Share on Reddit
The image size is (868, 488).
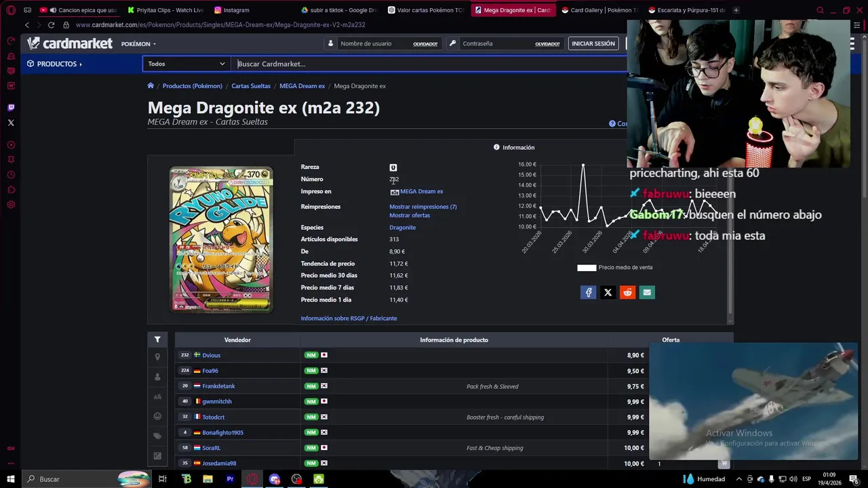pos(627,292)
